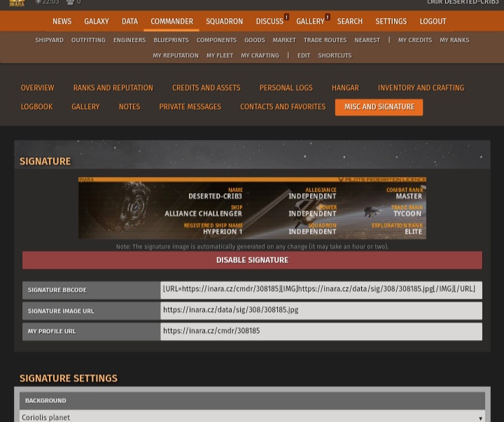Open the MY CRAFTING shortcut
The width and height of the screenshot is (504, 422).
[x=260, y=55]
